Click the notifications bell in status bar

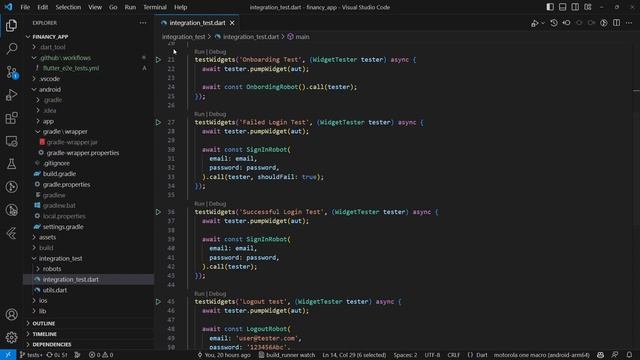tap(629, 355)
